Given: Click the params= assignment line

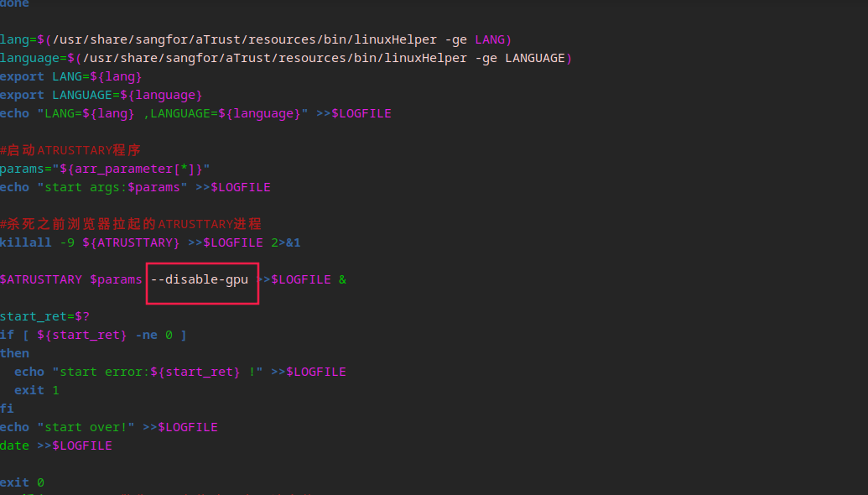Looking at the screenshot, I should 105,169.
